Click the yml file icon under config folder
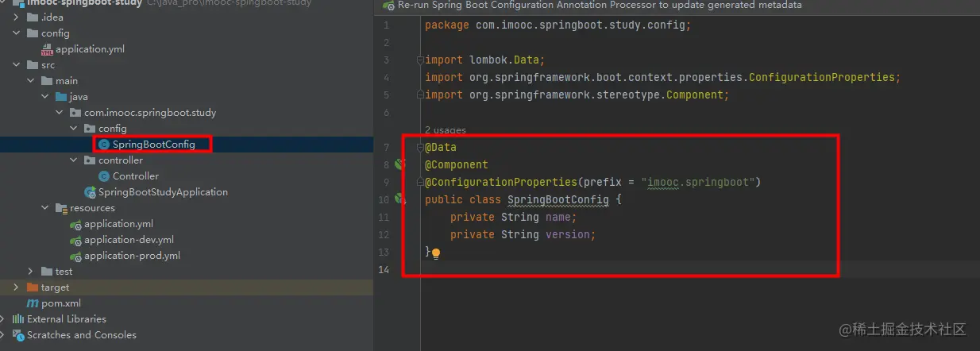This screenshot has width=980, height=351. coord(46,49)
